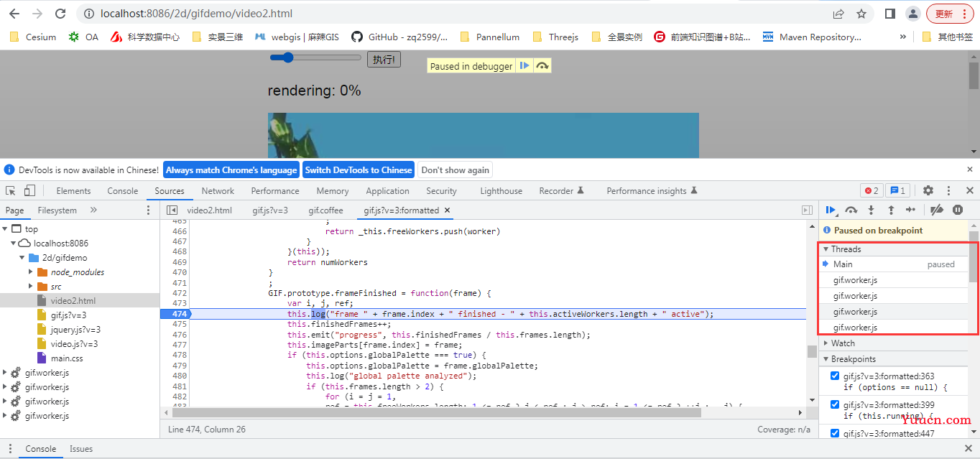Bookmark this page with the star icon
Screen dimensions: 980x459
click(861, 14)
